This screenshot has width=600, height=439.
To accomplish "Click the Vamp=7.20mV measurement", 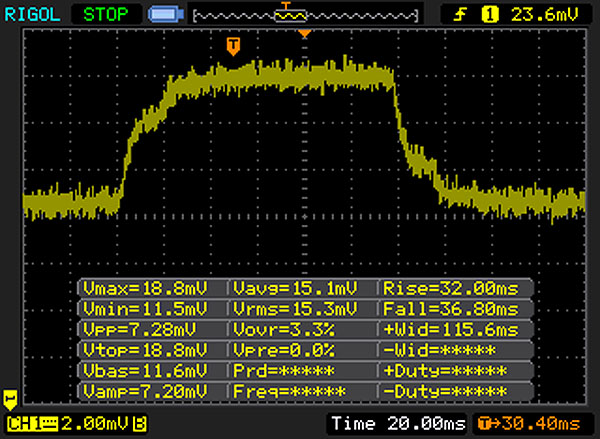I will [145, 392].
